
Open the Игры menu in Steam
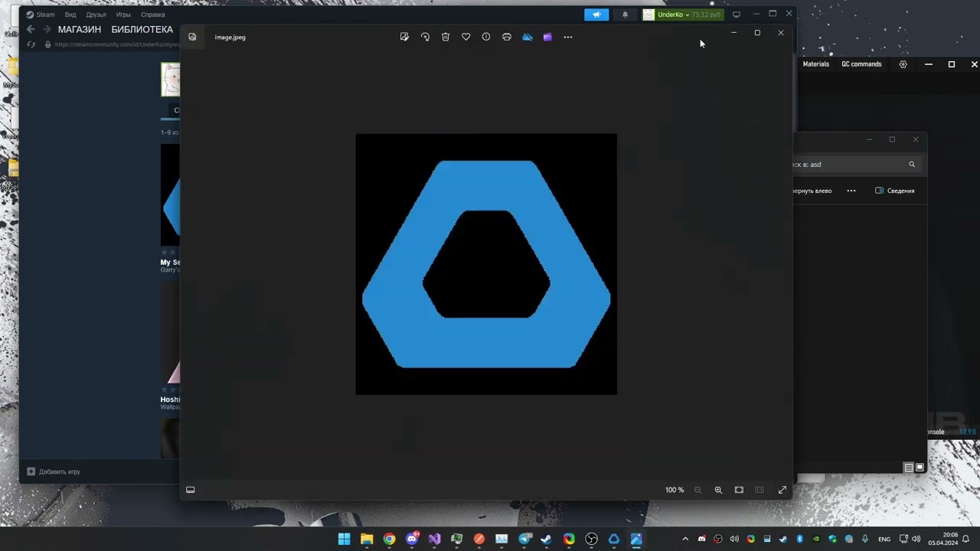pyautogui.click(x=123, y=15)
